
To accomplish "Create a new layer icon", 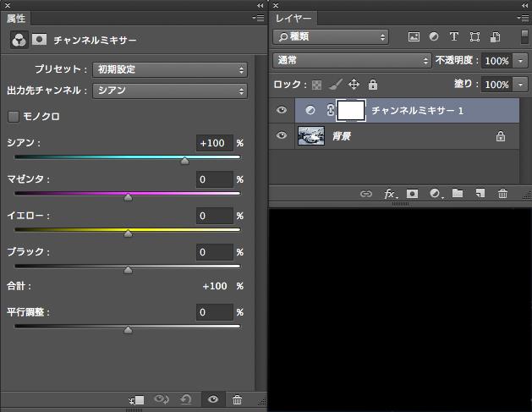I will click(x=480, y=194).
